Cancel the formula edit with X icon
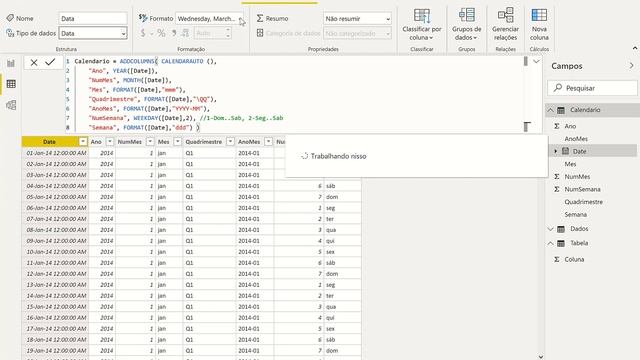640x360 pixels. [34, 62]
